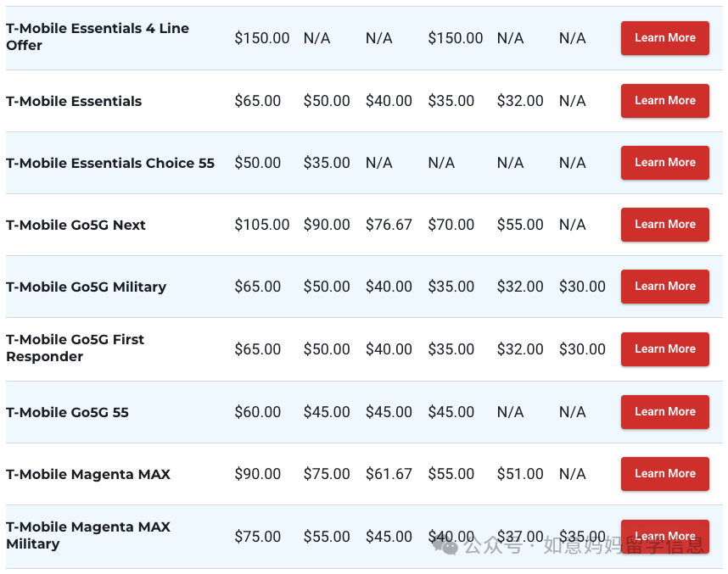Select the $105.00 price for Go5G Next
Screen dimensions: 728x574
pos(262,225)
